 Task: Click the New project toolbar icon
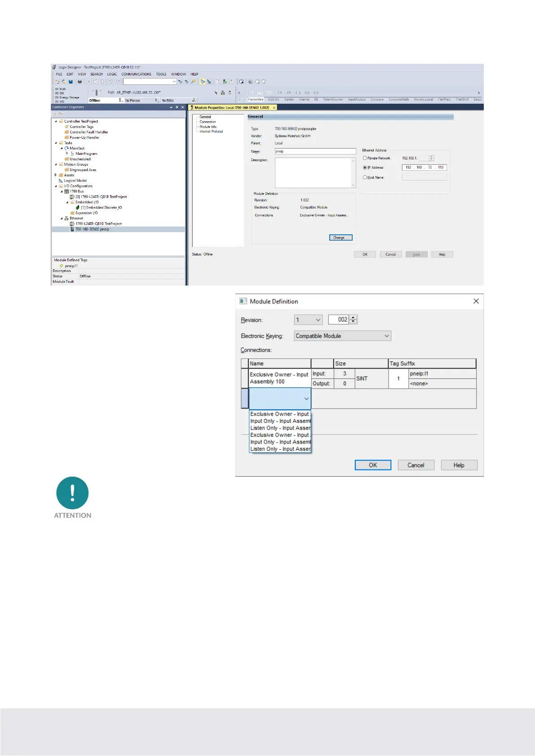57,82
